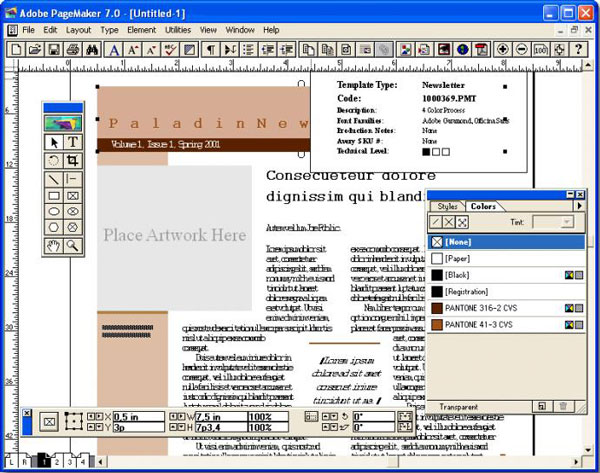Open the Type menu
The image size is (600, 473).
tap(109, 30)
